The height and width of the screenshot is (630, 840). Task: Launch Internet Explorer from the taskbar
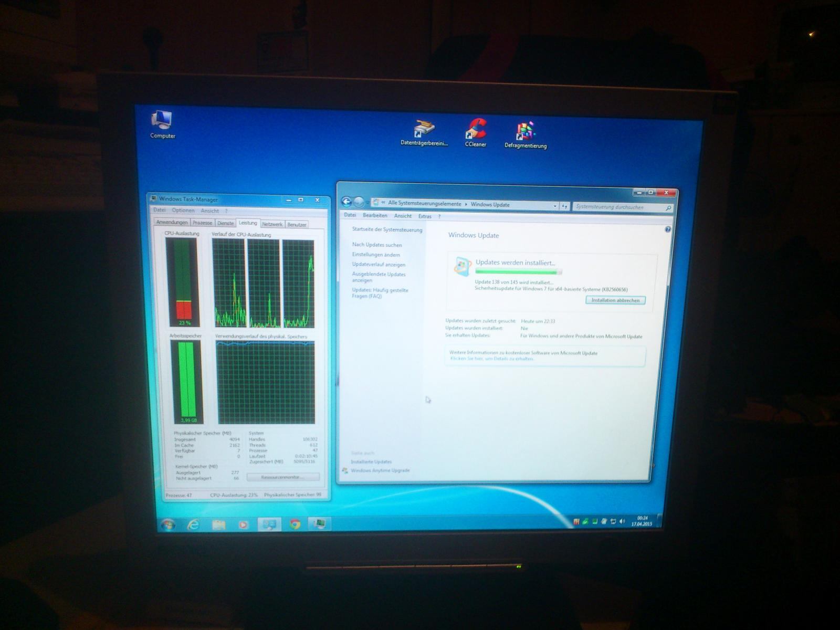(x=193, y=524)
